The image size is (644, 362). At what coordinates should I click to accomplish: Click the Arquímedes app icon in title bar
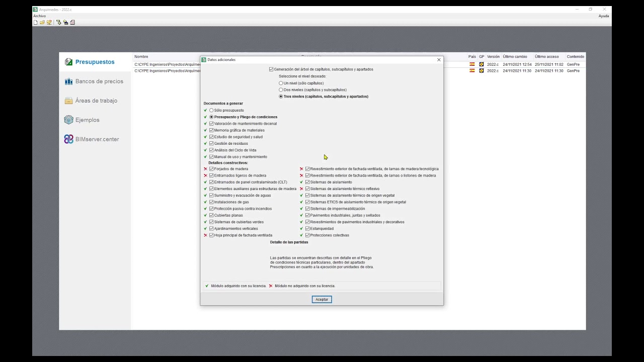point(35,9)
